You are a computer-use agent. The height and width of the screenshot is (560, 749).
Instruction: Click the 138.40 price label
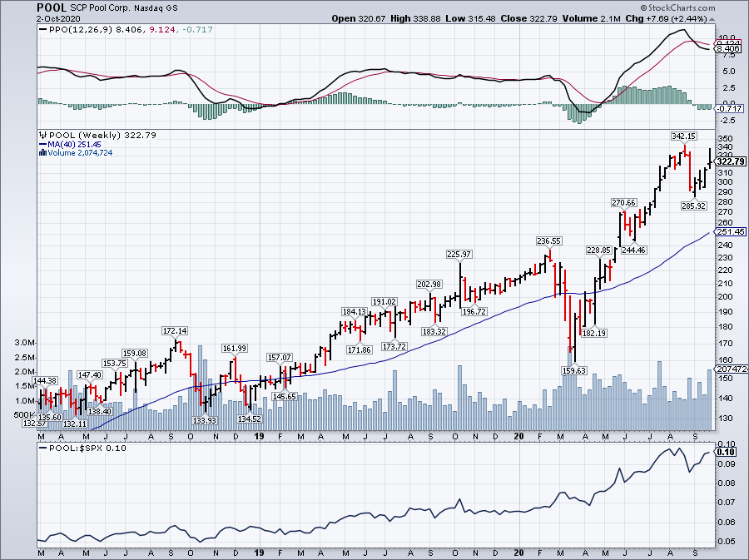tap(99, 411)
